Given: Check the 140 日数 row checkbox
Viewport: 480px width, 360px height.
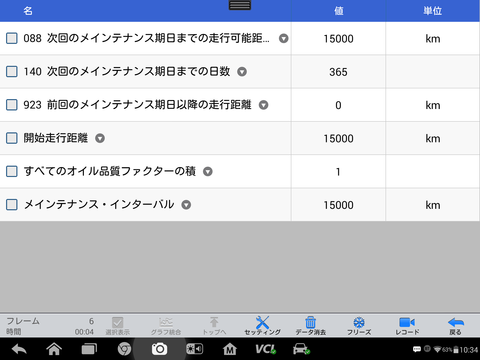Looking at the screenshot, I should click(x=12, y=72).
